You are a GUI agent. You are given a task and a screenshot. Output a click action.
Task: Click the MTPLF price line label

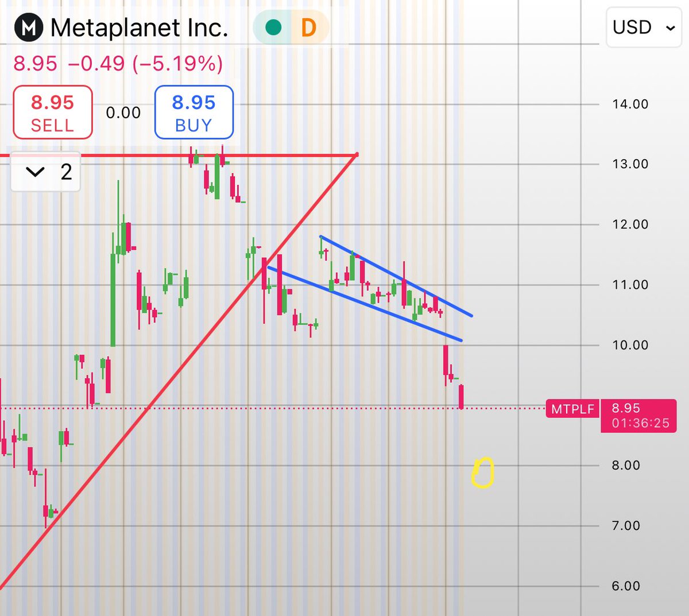[x=572, y=409]
